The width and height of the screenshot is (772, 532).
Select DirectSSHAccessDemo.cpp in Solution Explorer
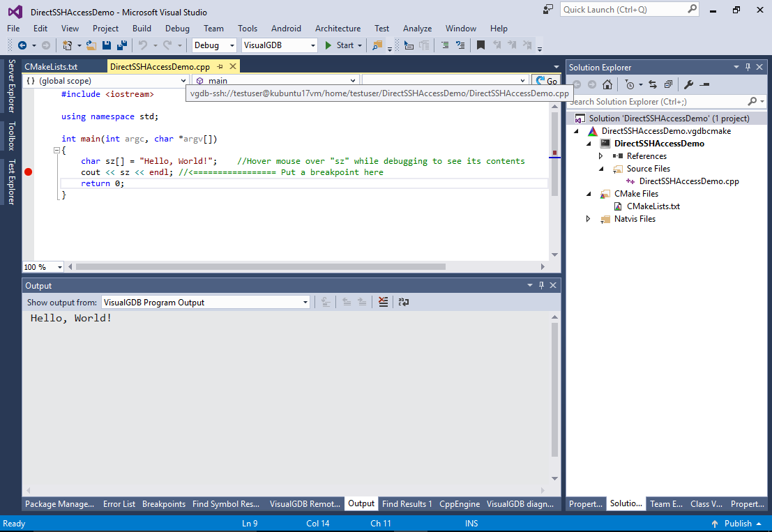tap(689, 181)
